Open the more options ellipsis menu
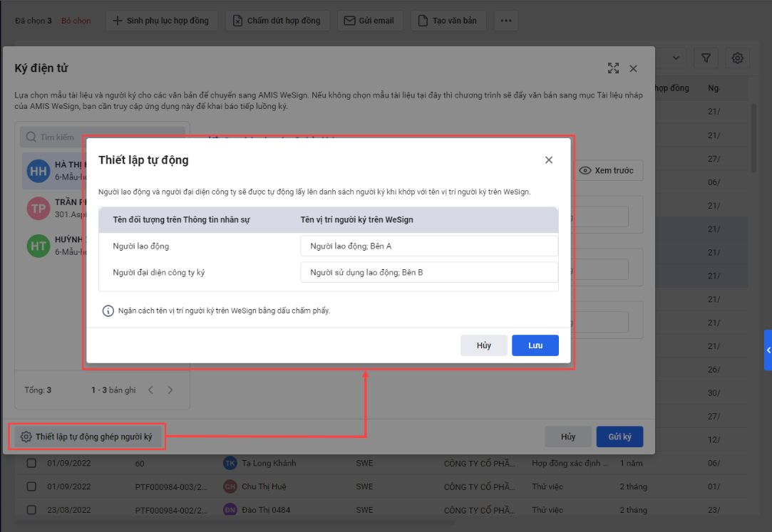Viewport: 772px width, 532px height. tap(506, 21)
